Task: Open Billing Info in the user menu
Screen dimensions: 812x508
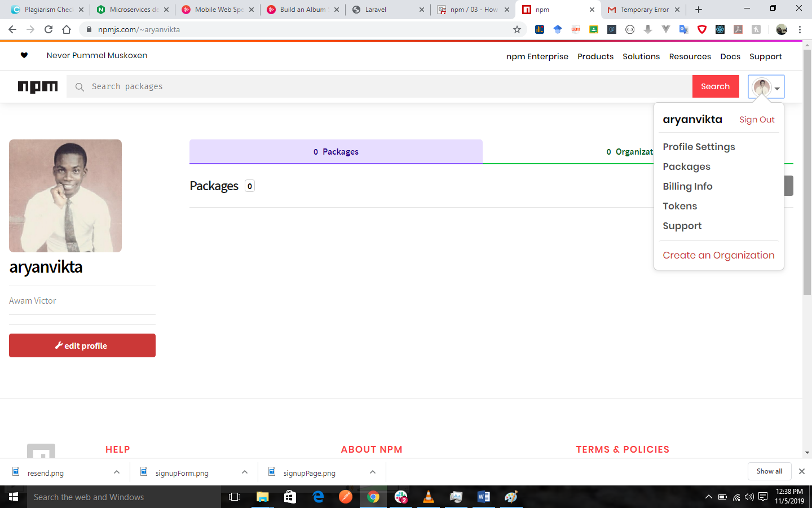Action: pos(687,186)
